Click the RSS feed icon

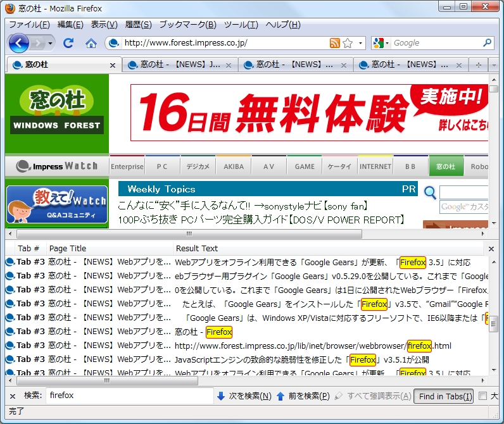[x=334, y=43]
